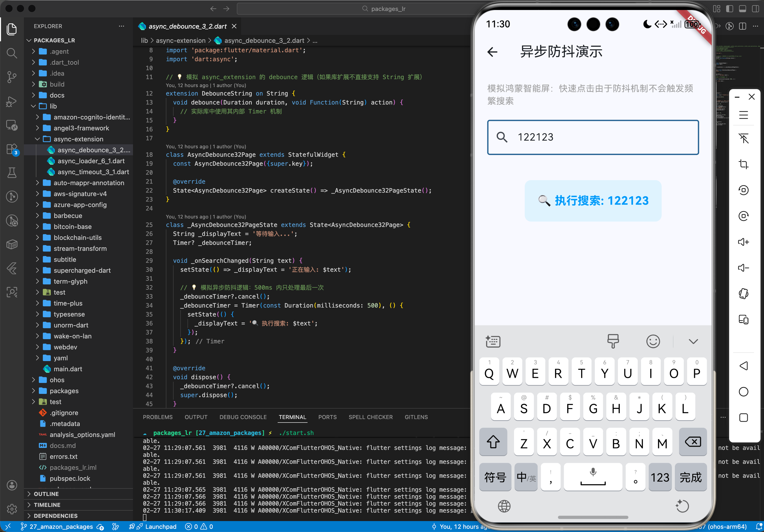This screenshot has height=532, width=764.
Task: Tap the back arrow in app header
Action: coord(492,52)
